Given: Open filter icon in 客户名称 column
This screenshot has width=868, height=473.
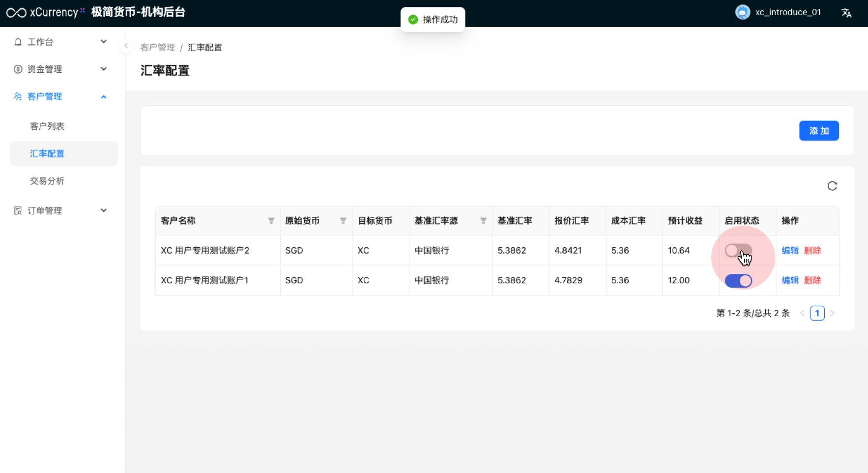Looking at the screenshot, I should coord(271,221).
